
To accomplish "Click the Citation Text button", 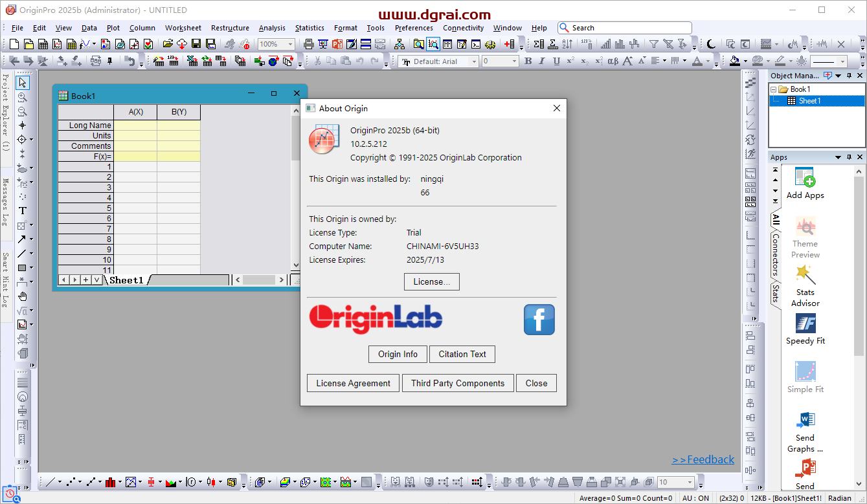I will point(462,355).
